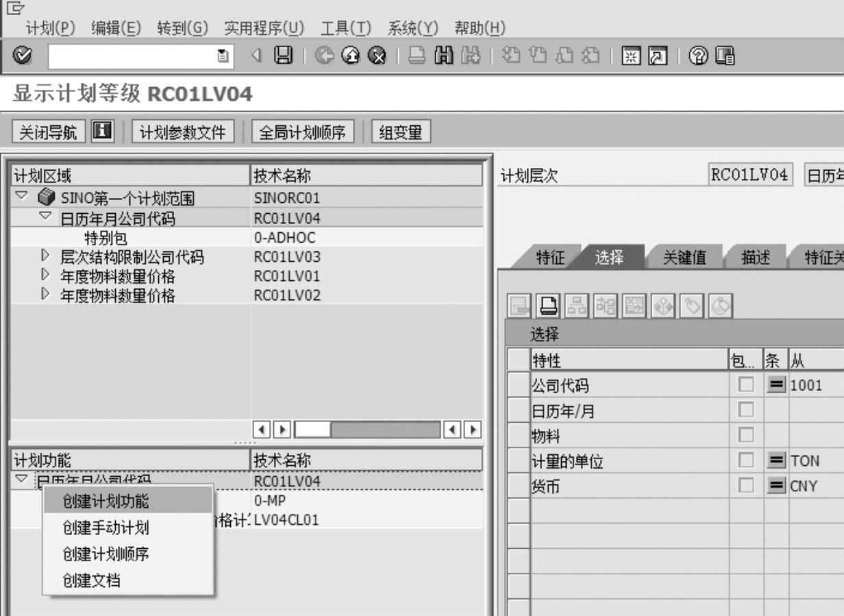Click the Print icon in standard toolbar
This screenshot has height=616, width=844.
coord(417,56)
